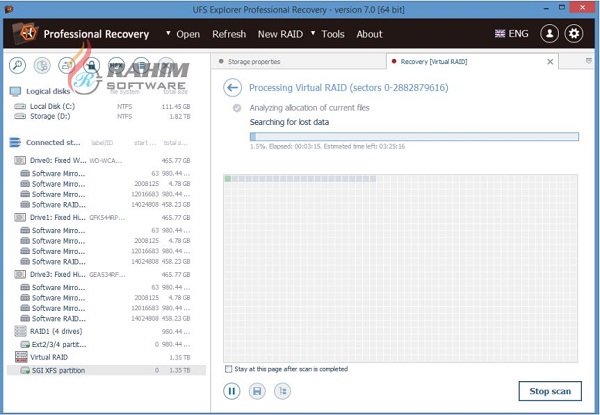
Task: Select Drive0: Fixed W... entry
Action: coord(102,160)
